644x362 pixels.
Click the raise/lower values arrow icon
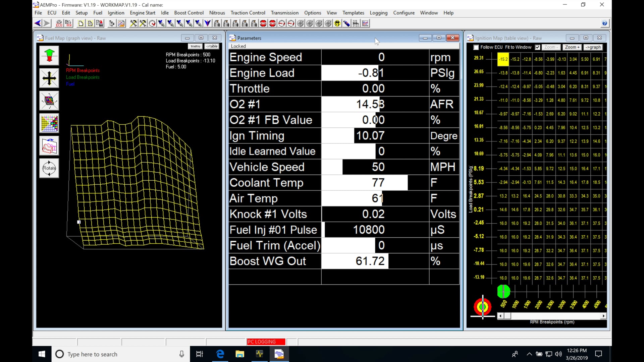coord(49,55)
